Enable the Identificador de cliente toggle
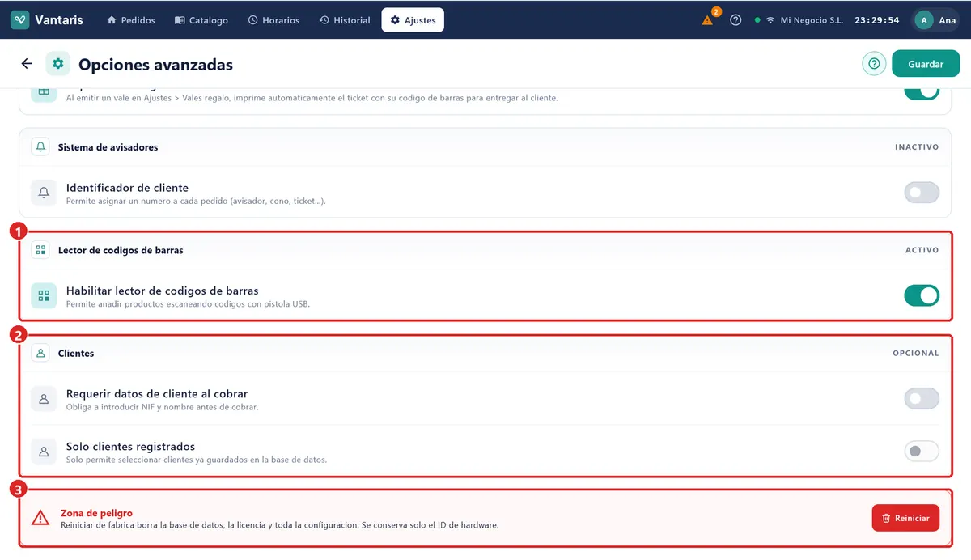The height and width of the screenshot is (560, 971). tap(922, 193)
